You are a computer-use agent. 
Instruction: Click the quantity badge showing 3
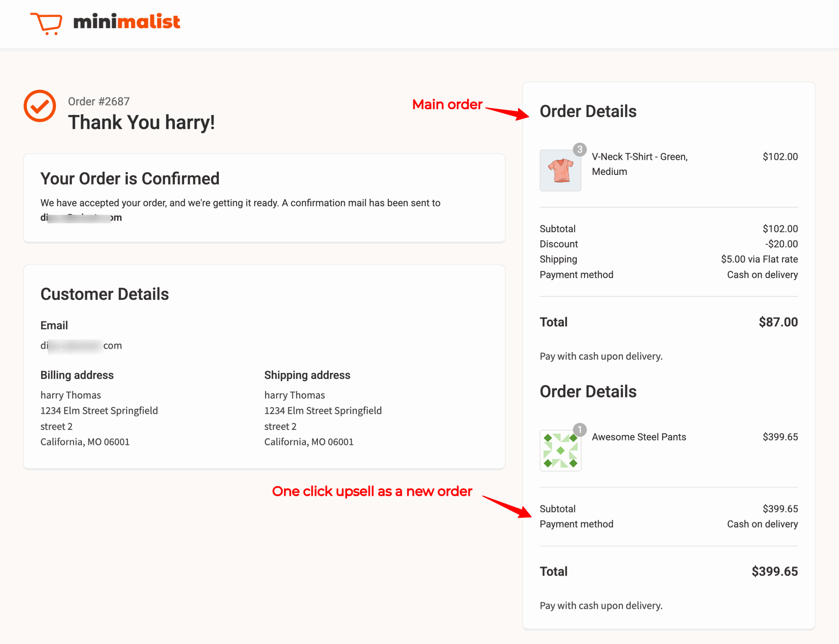(579, 149)
